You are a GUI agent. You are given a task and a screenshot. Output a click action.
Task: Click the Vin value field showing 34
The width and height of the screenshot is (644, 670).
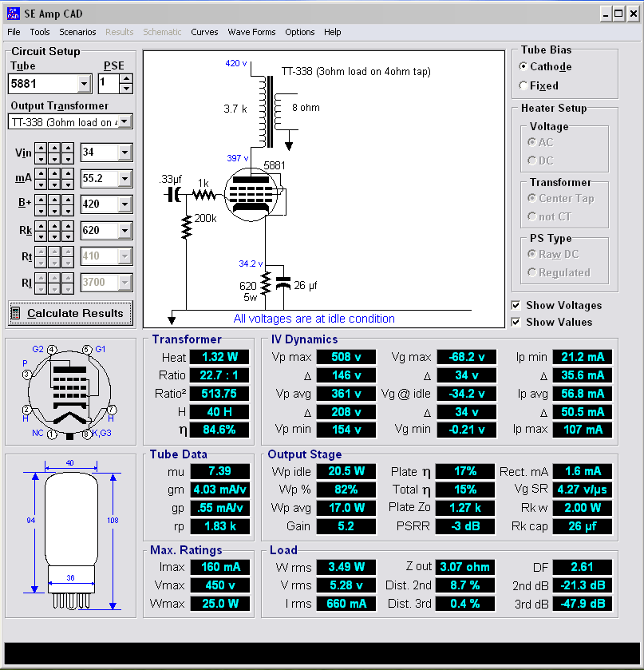coord(100,152)
